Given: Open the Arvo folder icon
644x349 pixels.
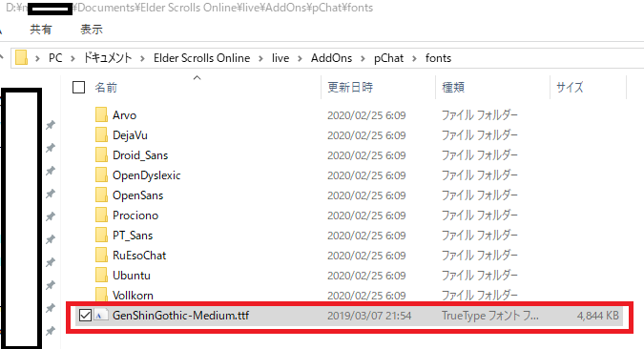Looking at the screenshot, I should 101,115.
